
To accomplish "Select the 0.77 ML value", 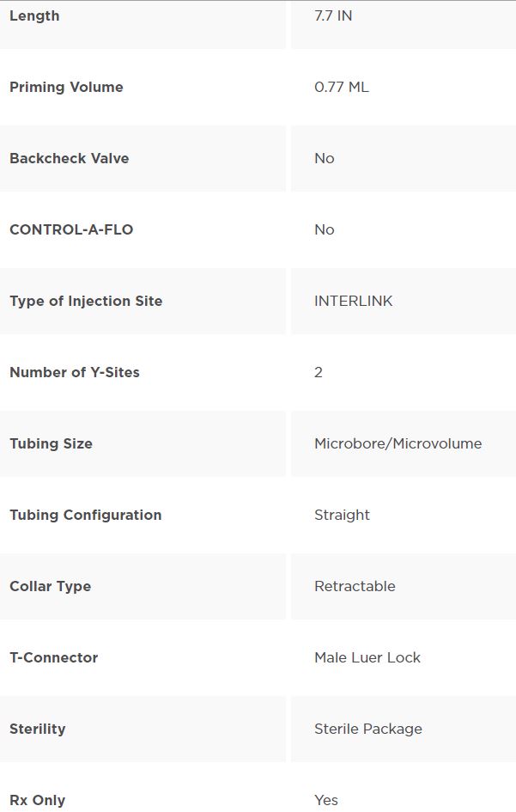I will pos(342,87).
